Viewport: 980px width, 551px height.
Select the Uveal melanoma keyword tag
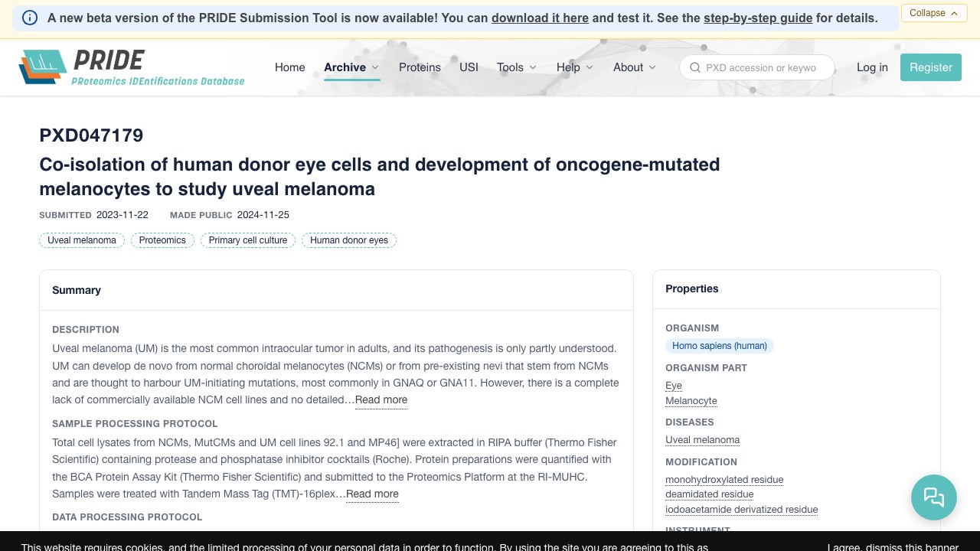[x=82, y=240]
